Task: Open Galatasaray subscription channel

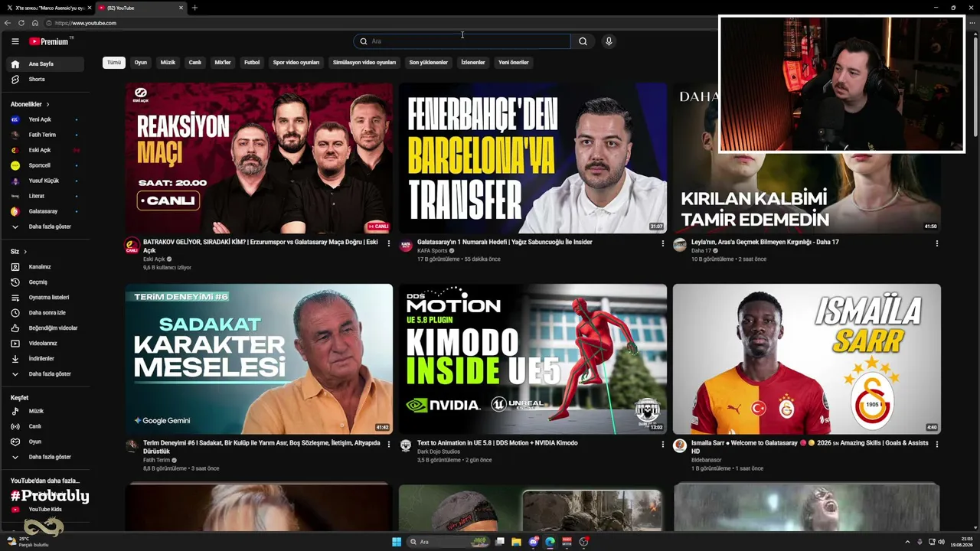Action: click(46, 212)
